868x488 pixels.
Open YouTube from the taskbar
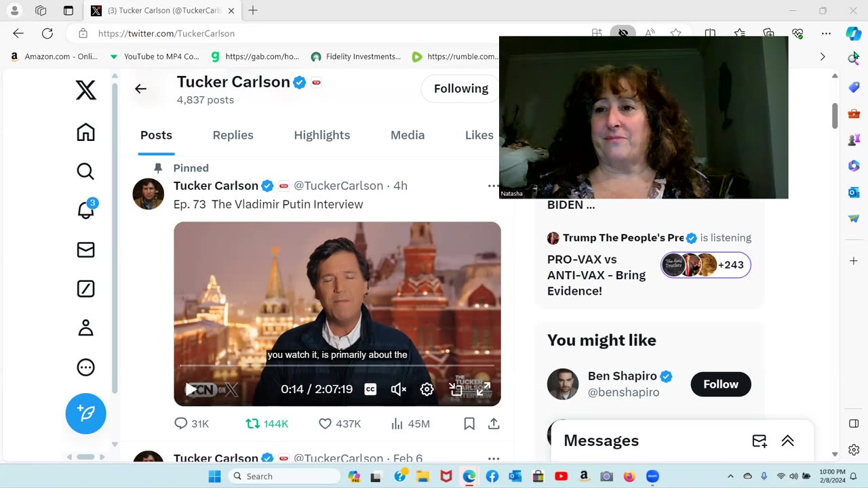pyautogui.click(x=561, y=476)
